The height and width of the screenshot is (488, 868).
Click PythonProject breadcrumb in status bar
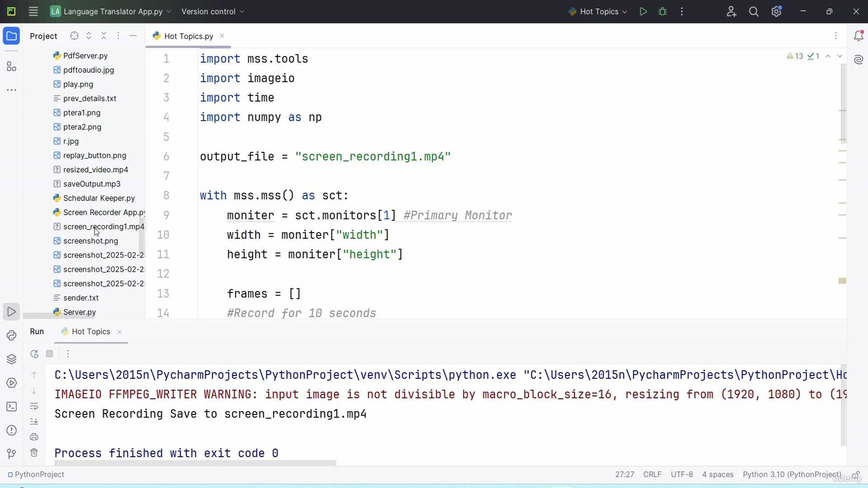pyautogui.click(x=36, y=474)
